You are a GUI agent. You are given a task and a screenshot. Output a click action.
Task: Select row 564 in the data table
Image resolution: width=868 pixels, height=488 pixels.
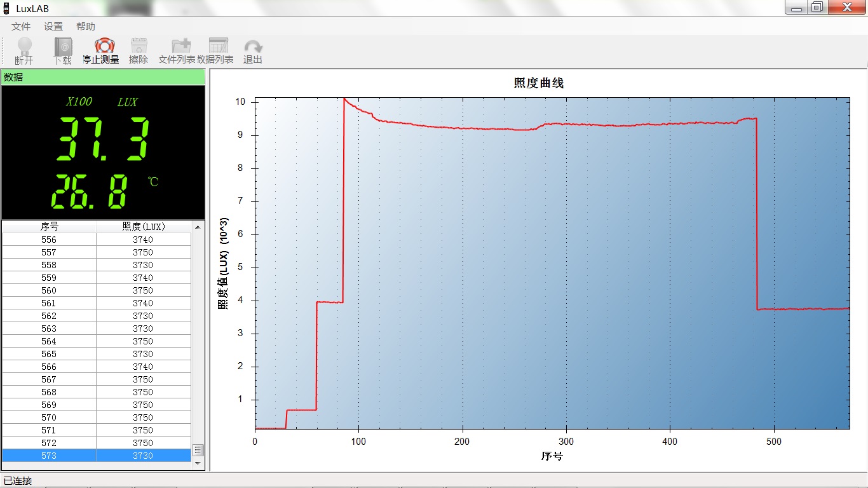tap(97, 341)
